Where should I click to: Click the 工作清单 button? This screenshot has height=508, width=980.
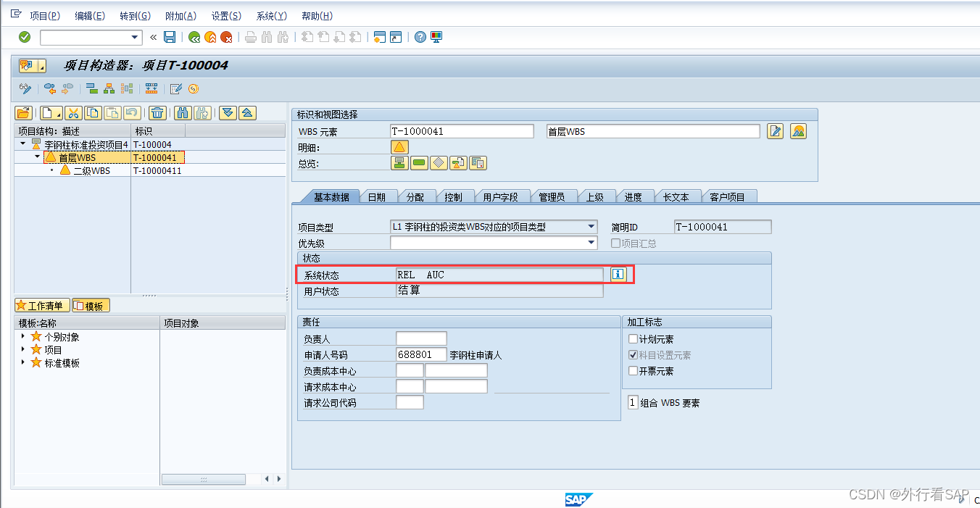[41, 304]
